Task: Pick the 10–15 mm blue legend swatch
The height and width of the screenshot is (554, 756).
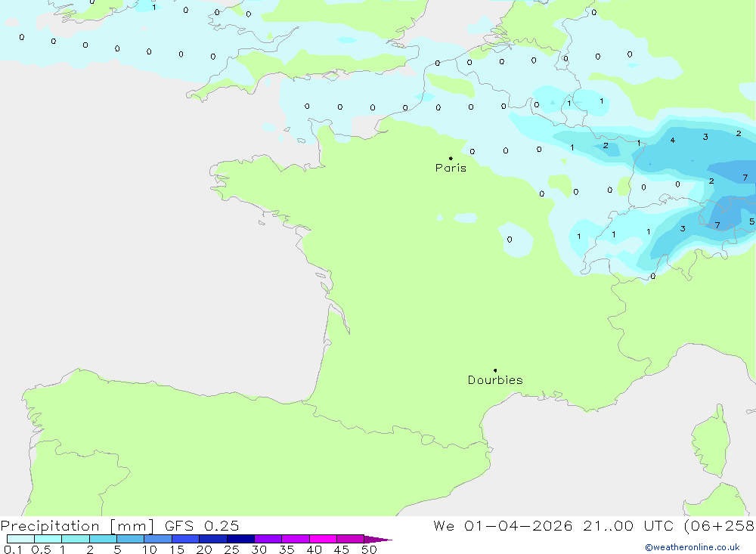Action: pyautogui.click(x=158, y=539)
